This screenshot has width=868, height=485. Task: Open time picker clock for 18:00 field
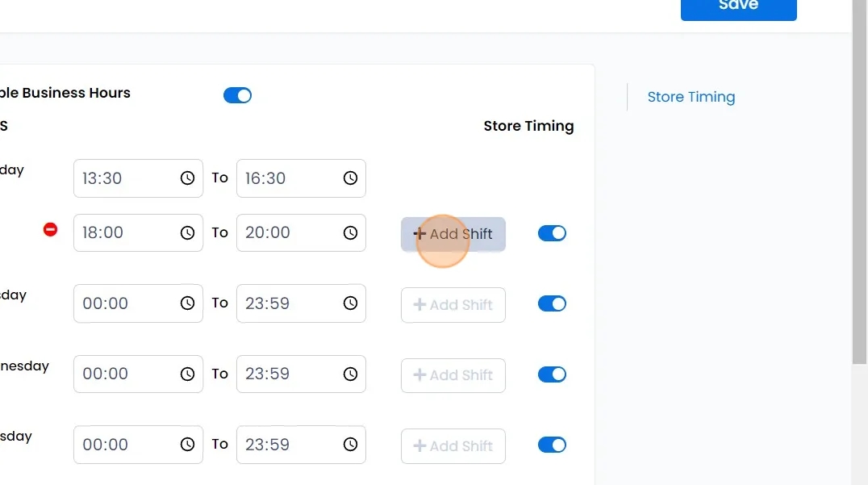click(187, 233)
